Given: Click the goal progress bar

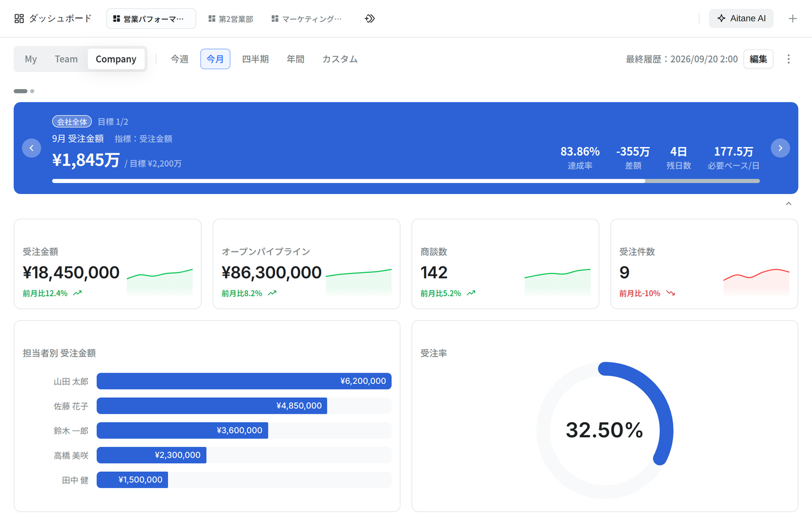Looking at the screenshot, I should (x=406, y=181).
